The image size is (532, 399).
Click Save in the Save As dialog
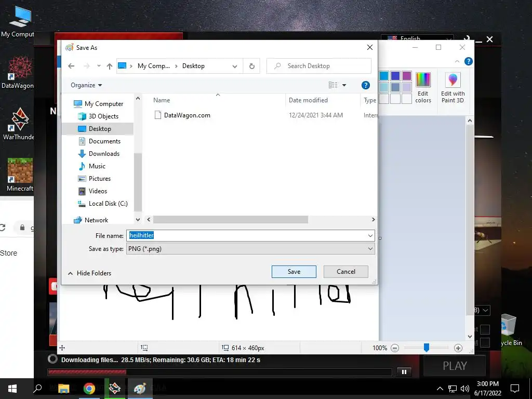(294, 272)
